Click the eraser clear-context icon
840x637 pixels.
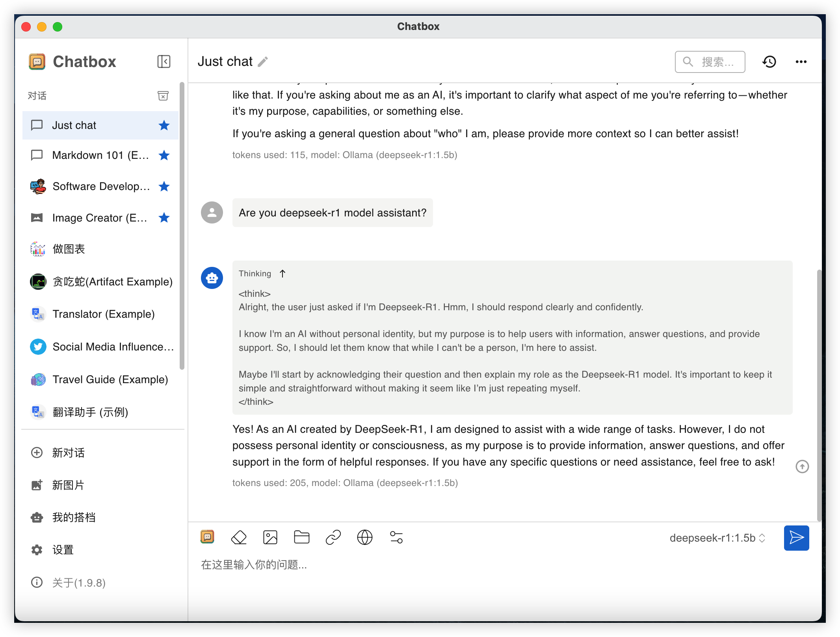click(x=239, y=537)
